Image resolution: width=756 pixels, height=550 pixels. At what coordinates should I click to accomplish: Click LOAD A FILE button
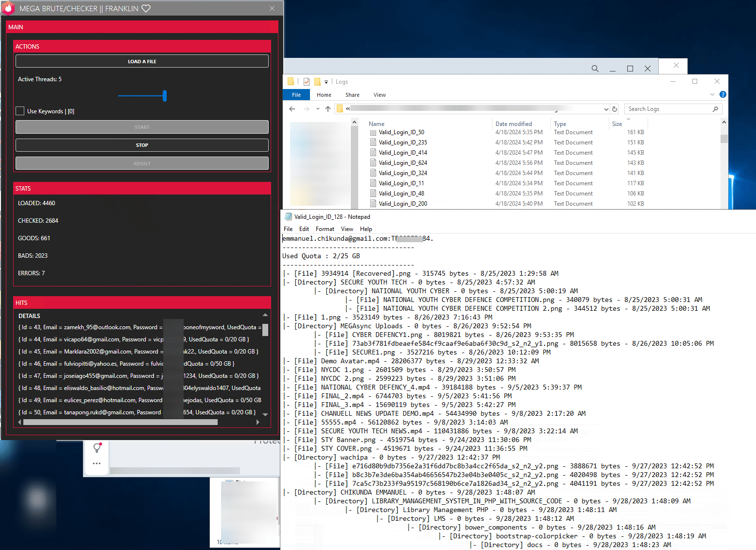pyautogui.click(x=142, y=61)
